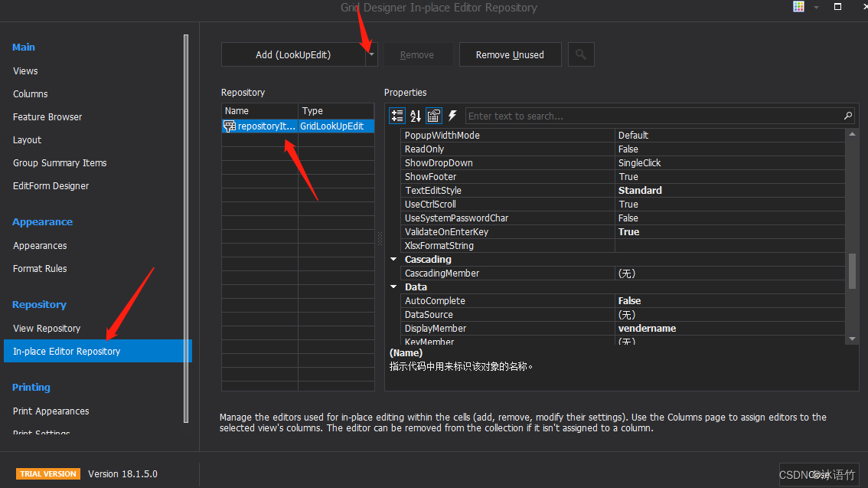Collapse the Cascading category

click(393, 259)
